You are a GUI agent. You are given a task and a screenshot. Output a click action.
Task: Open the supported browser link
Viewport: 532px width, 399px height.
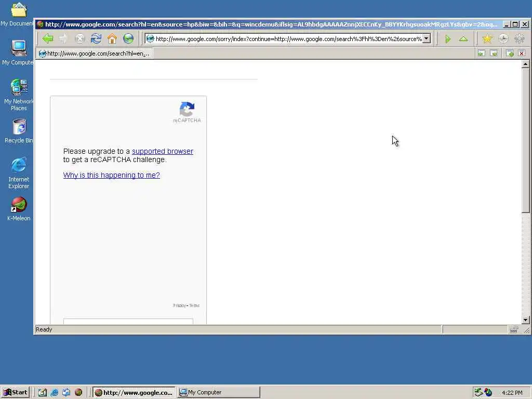[x=163, y=151]
